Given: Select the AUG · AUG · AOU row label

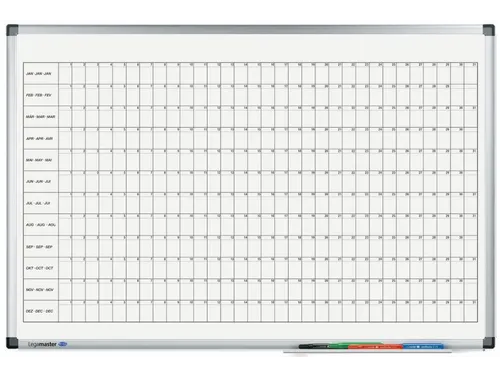Looking at the screenshot, I should click(x=41, y=225).
